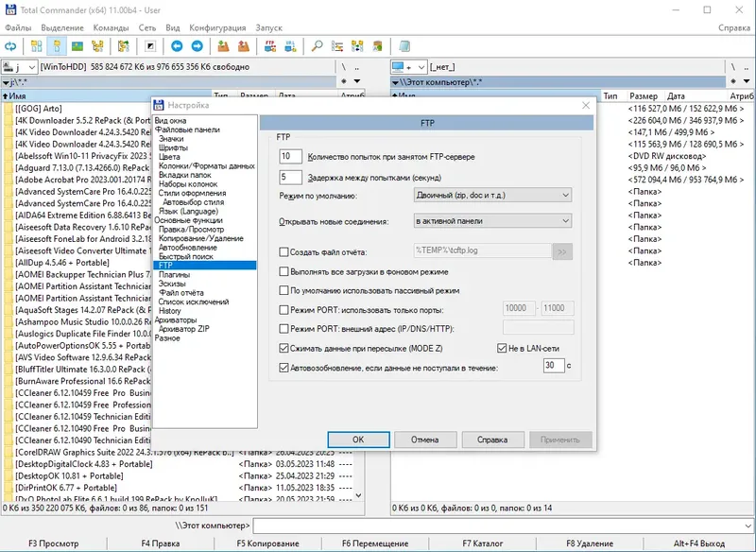Enable background downloads checkbox

(284, 272)
